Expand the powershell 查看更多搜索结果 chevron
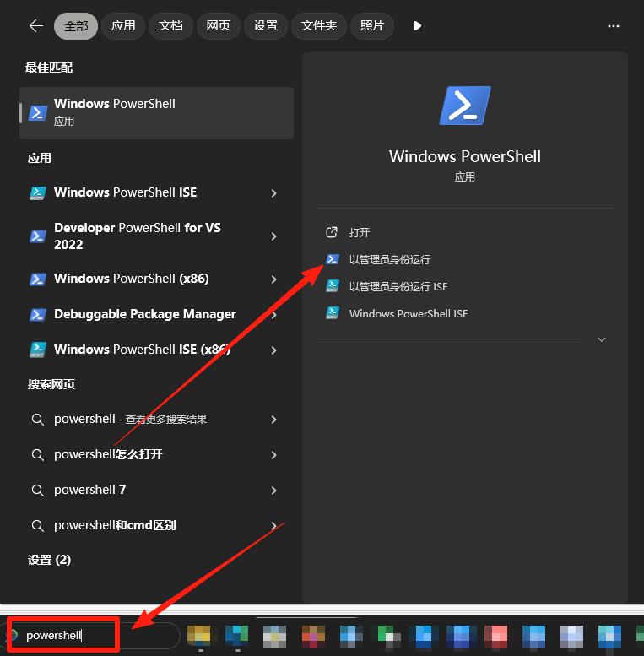The width and height of the screenshot is (644, 656). coord(274,420)
